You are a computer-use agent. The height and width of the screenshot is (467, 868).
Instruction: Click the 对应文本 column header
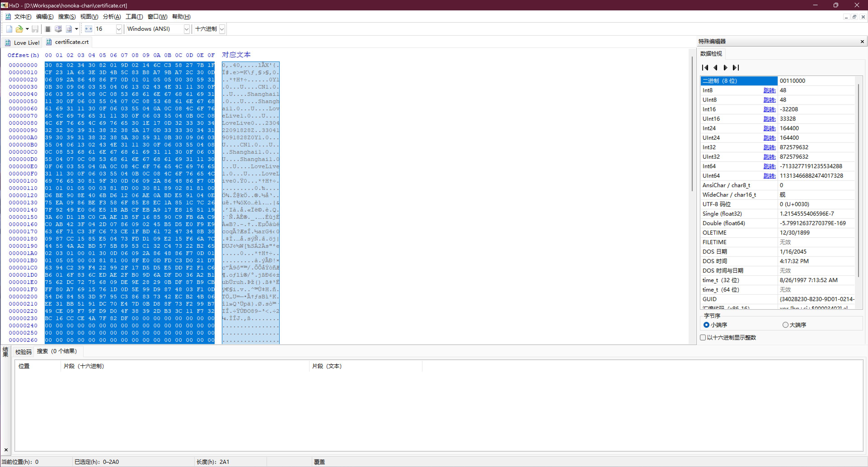click(x=236, y=55)
